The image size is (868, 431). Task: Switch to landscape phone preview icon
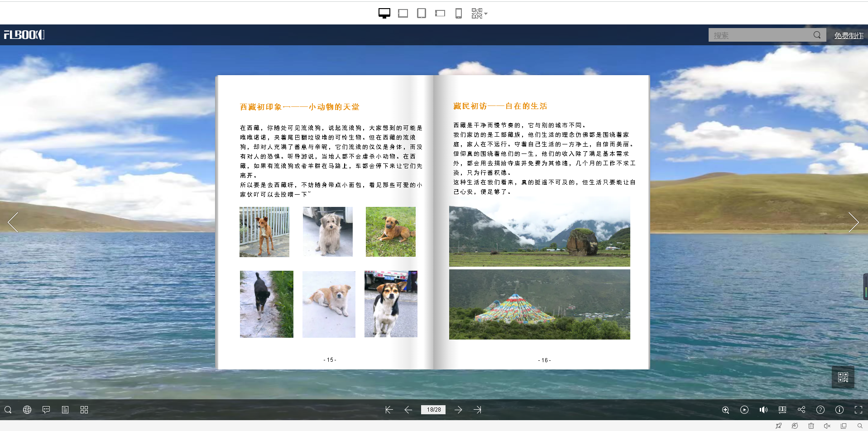pyautogui.click(x=440, y=13)
